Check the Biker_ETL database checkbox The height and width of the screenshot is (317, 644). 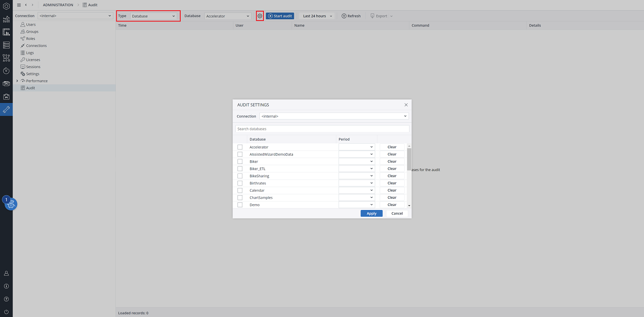pos(240,169)
